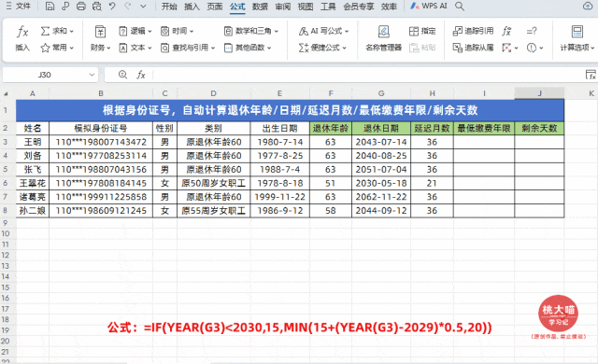
Task: Expand the 常用 (common functions) dropdown
Action: 72,48
